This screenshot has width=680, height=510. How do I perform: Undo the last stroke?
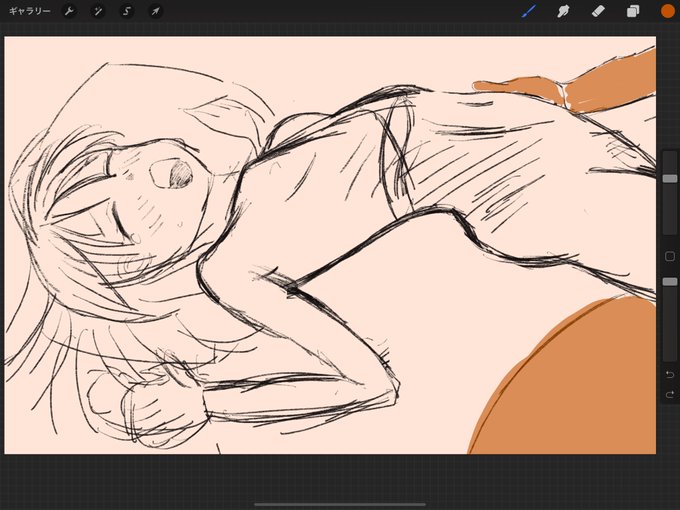click(x=670, y=374)
